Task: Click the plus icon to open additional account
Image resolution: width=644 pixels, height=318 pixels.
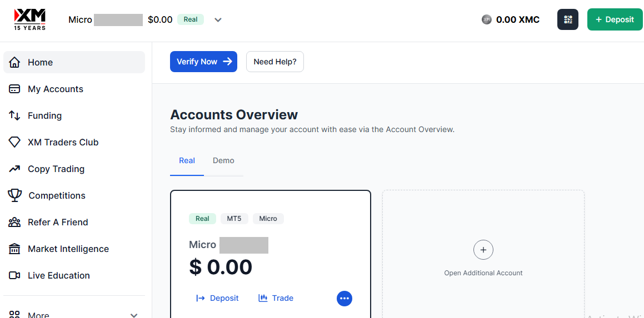Action: coord(483,250)
